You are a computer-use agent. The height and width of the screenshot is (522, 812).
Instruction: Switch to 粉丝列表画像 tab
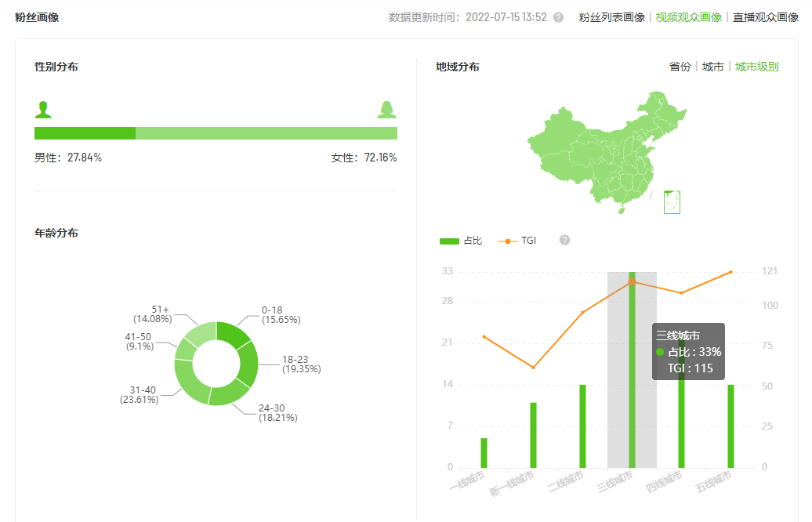pyautogui.click(x=611, y=17)
